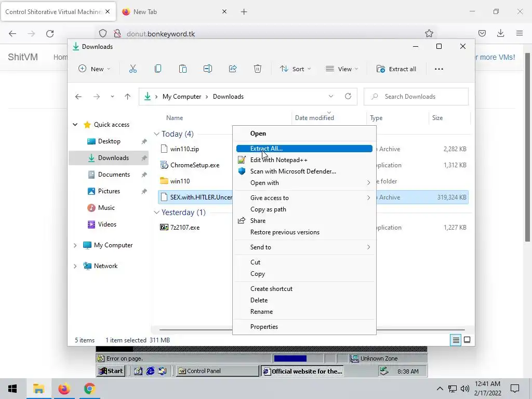Image resolution: width=532 pixels, height=399 pixels.
Task: Select Pictures in Quick access
Action: 109,191
